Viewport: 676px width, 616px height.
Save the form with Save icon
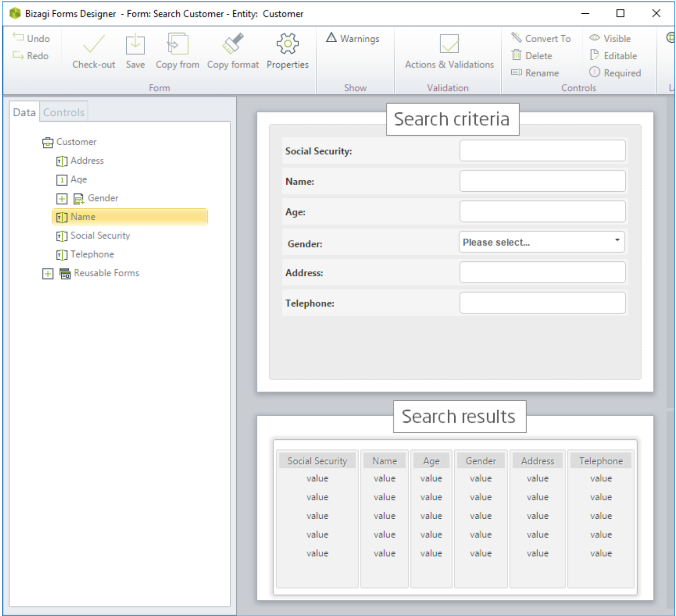(135, 45)
